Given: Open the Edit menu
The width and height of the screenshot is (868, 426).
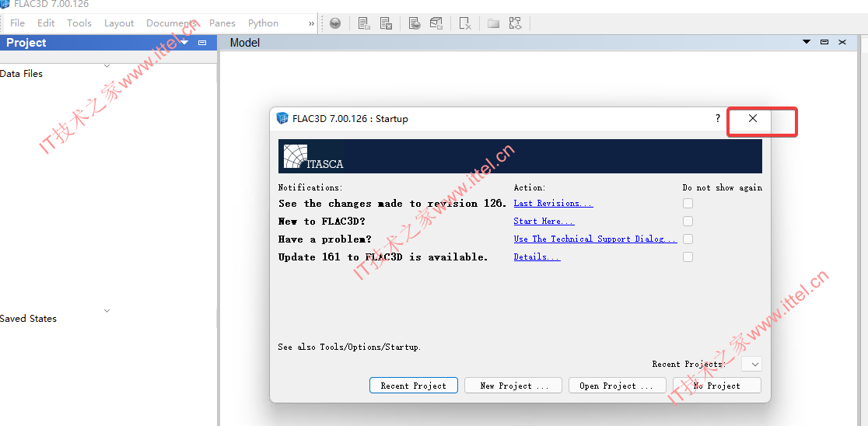Looking at the screenshot, I should pyautogui.click(x=46, y=23).
